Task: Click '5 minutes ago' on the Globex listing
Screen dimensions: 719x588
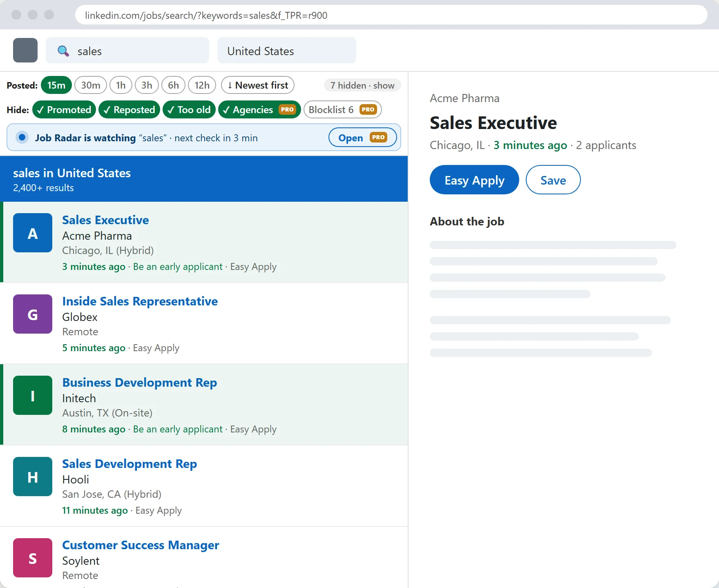Action: click(x=94, y=348)
